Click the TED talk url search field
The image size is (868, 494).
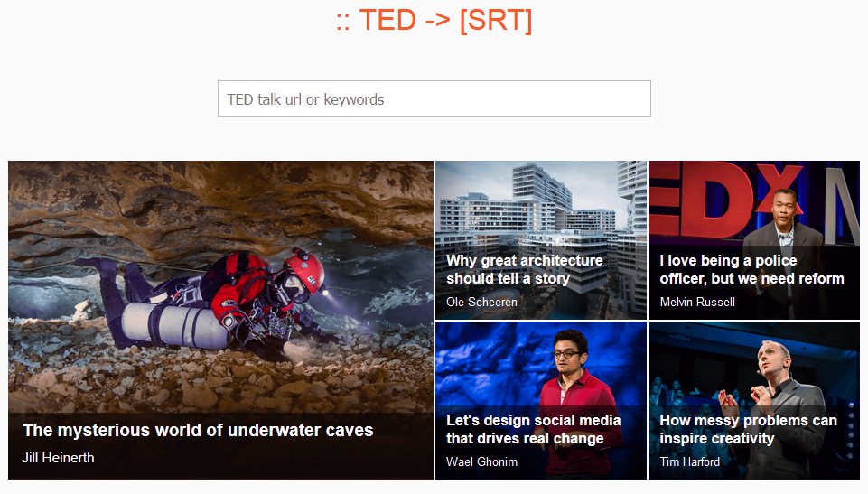434,98
